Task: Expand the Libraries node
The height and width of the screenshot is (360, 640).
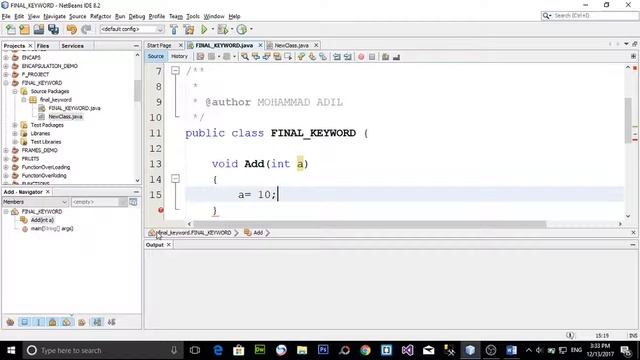Action: pos(15,133)
